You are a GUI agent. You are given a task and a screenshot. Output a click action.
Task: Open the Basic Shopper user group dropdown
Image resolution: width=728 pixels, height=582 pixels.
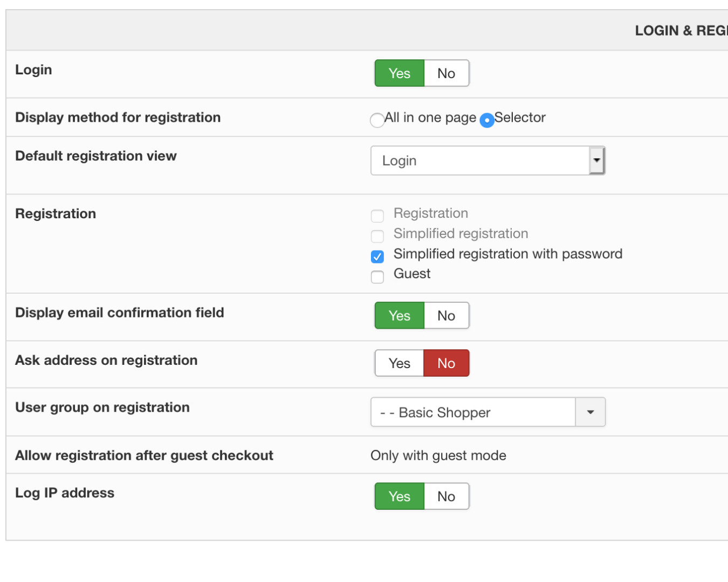[473, 412]
